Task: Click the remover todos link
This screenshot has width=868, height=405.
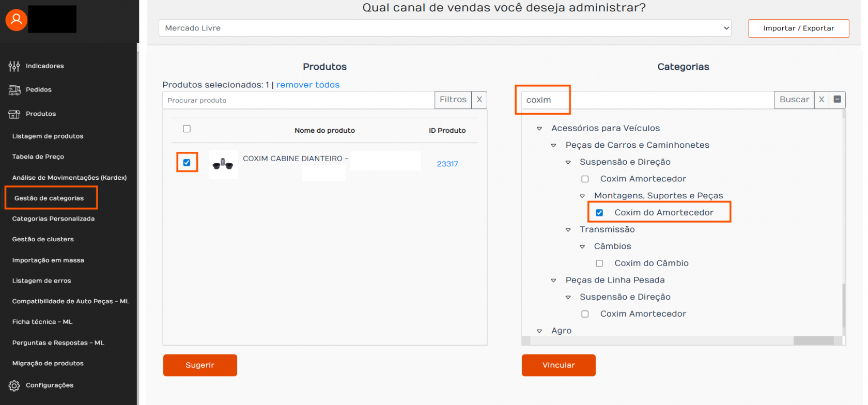Action: tap(308, 85)
